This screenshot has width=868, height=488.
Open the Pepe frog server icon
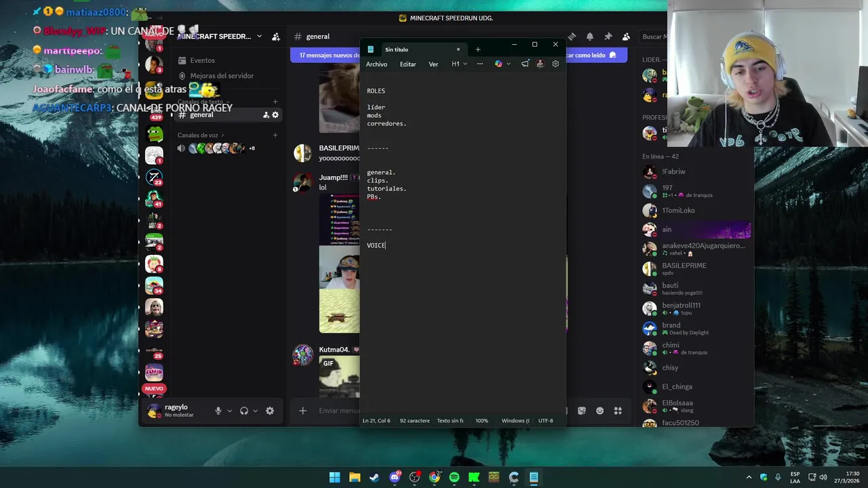tap(155, 134)
